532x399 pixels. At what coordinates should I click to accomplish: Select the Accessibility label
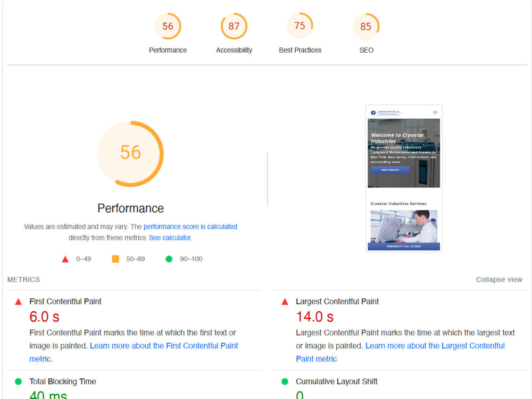coord(234,50)
